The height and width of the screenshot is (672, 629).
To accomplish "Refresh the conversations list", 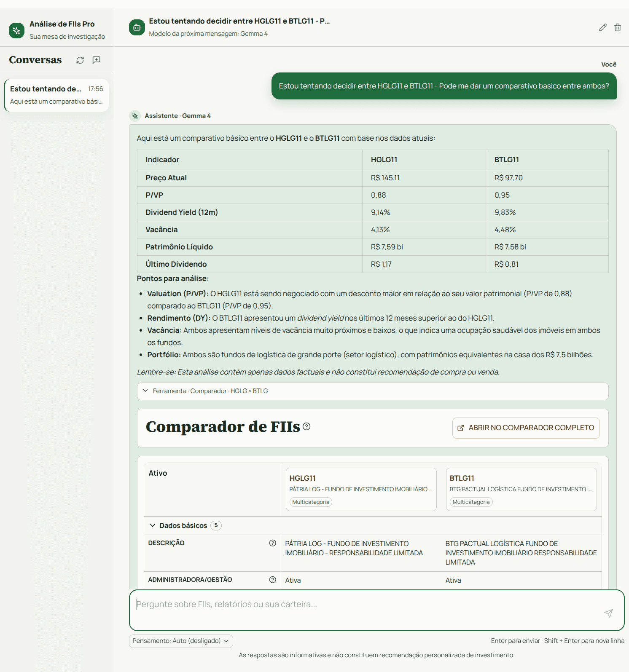I will click(x=80, y=60).
